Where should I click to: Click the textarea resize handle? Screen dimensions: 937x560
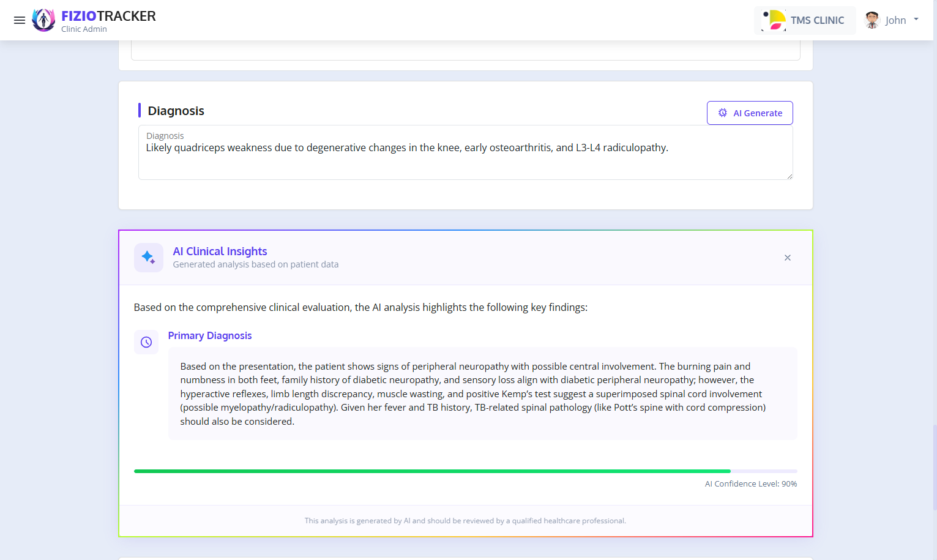[789, 176]
